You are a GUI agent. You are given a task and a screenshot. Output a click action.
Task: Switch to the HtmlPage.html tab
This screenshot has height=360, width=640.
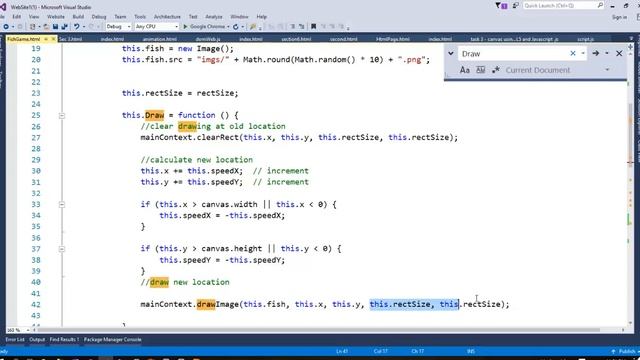click(x=393, y=39)
